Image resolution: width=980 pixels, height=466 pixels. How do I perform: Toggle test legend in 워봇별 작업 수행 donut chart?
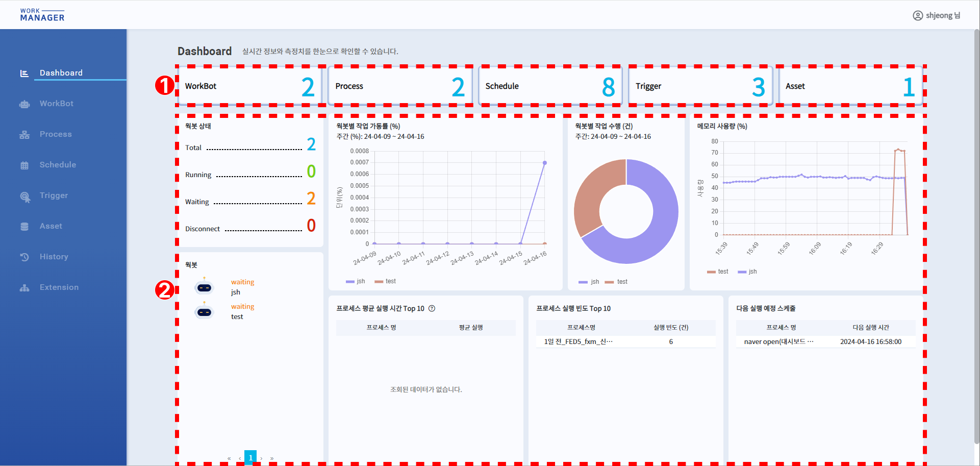point(616,282)
